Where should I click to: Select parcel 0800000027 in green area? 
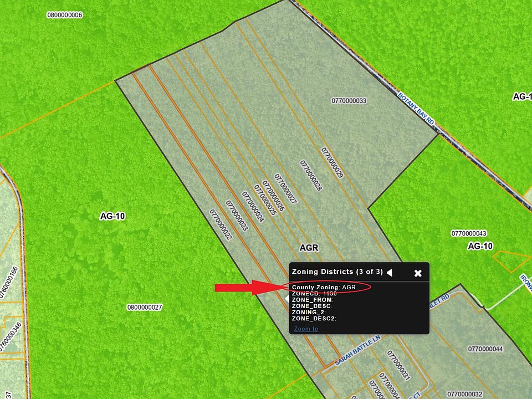pos(145,307)
